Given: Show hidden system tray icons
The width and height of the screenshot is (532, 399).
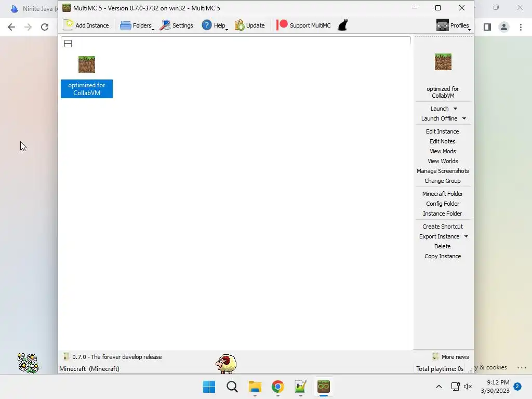Looking at the screenshot, I should [x=438, y=387].
